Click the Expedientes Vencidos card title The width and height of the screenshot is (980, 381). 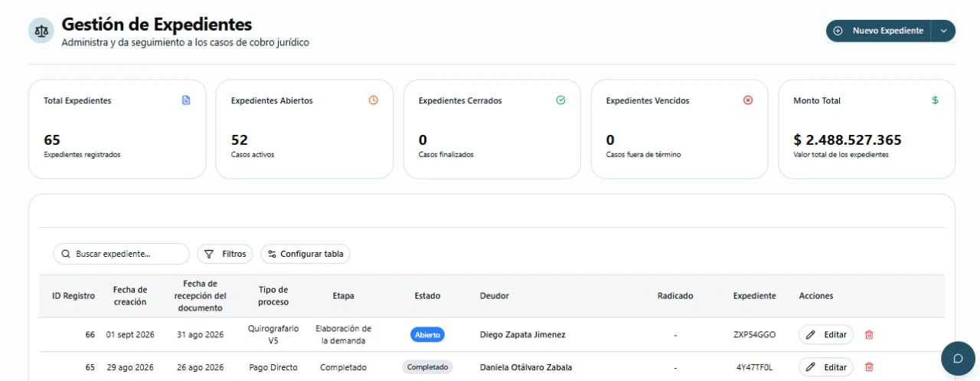[648, 100]
